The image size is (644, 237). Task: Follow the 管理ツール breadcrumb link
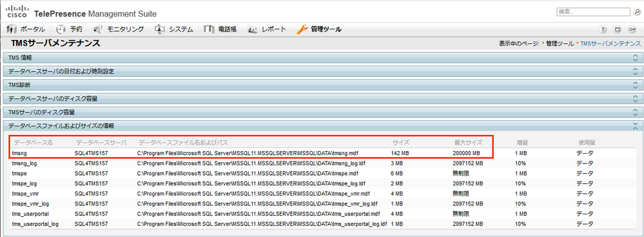click(x=560, y=43)
